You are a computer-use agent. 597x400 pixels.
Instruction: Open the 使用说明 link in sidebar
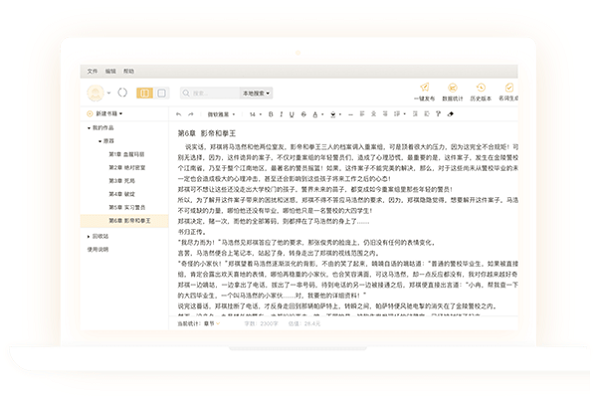click(98, 250)
